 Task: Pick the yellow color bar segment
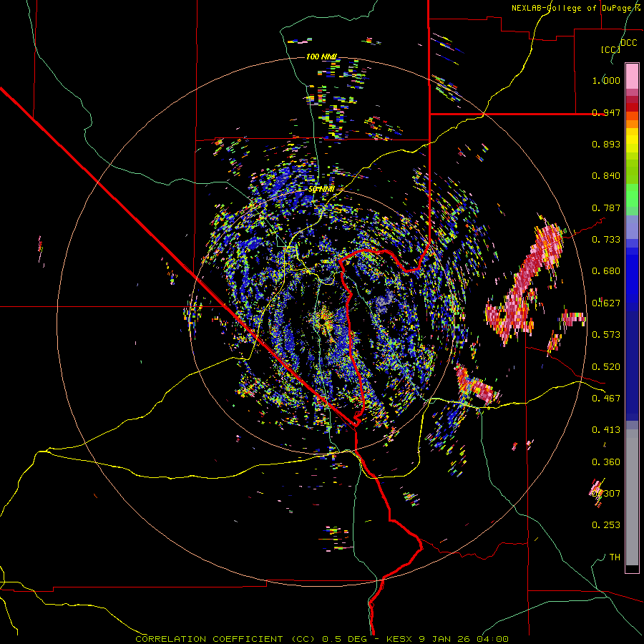(632, 141)
